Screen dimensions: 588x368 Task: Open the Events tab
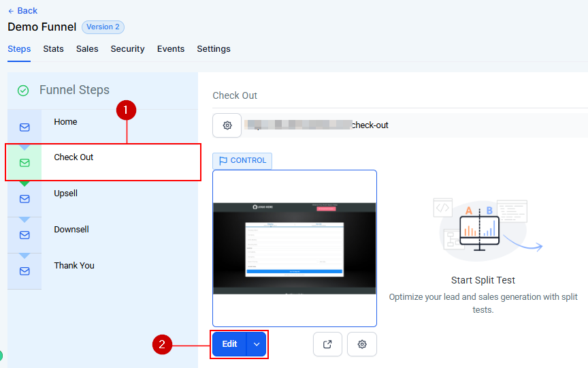pos(171,49)
